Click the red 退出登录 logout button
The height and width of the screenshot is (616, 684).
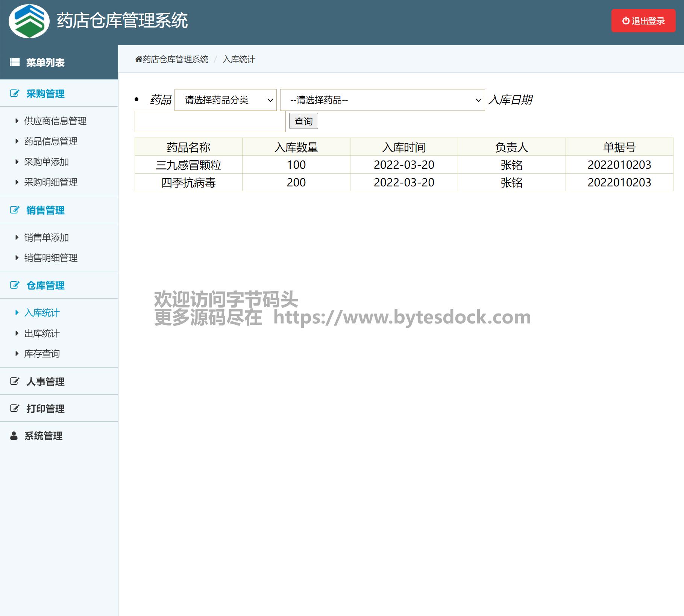pos(643,21)
